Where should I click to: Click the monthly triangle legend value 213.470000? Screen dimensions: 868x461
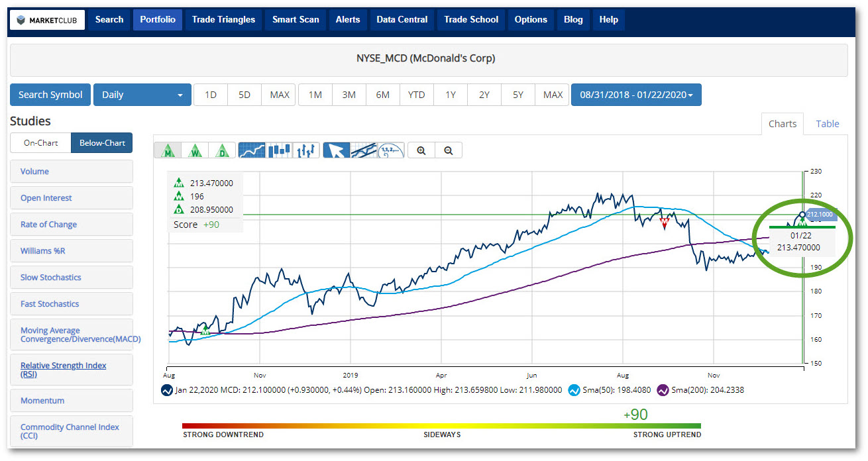211,183
